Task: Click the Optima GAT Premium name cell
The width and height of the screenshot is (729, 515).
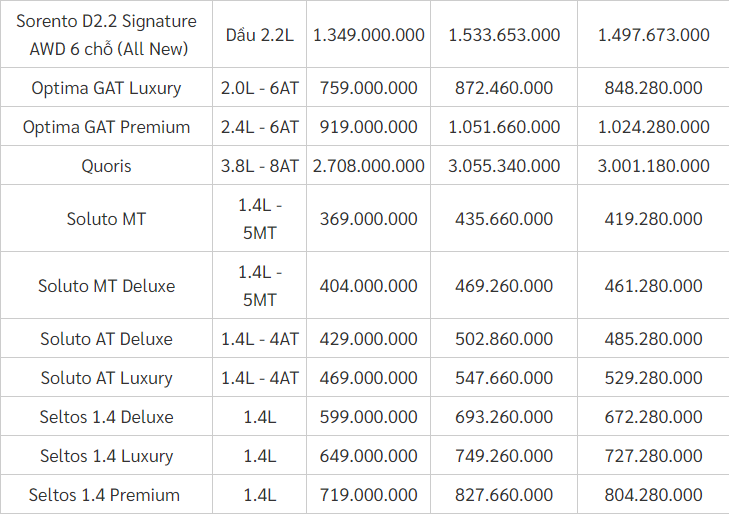Action: [106, 127]
